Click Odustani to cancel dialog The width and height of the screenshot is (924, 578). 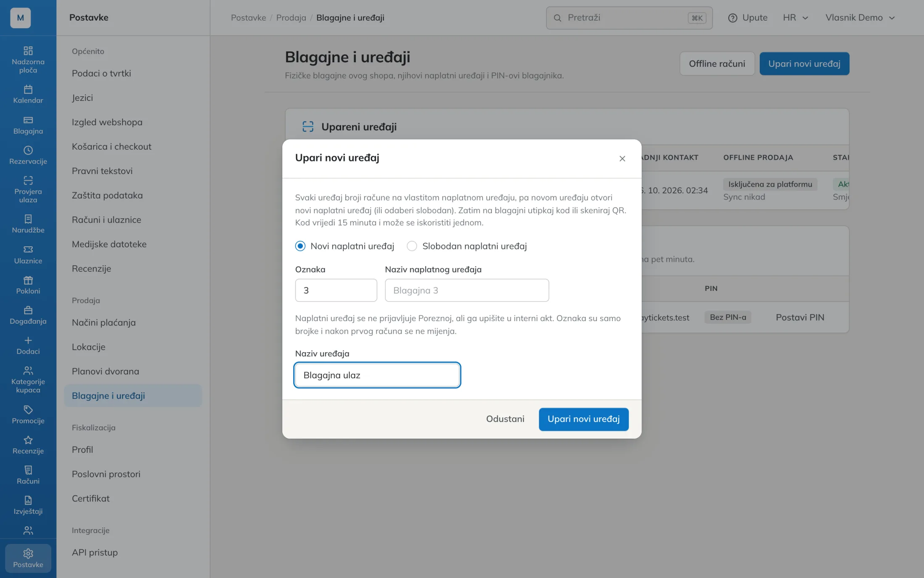pyautogui.click(x=505, y=419)
